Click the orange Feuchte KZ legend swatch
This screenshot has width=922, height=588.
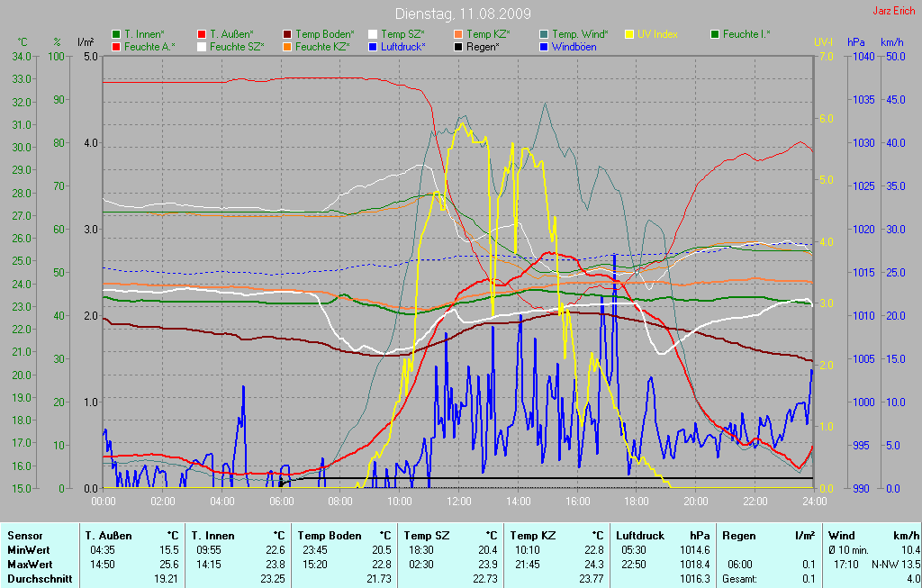pyautogui.click(x=287, y=47)
